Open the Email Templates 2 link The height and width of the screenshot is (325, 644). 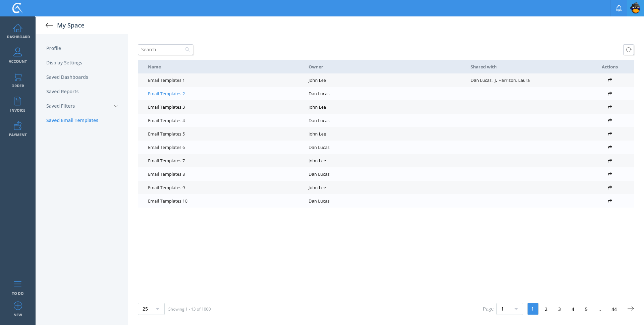pos(166,94)
